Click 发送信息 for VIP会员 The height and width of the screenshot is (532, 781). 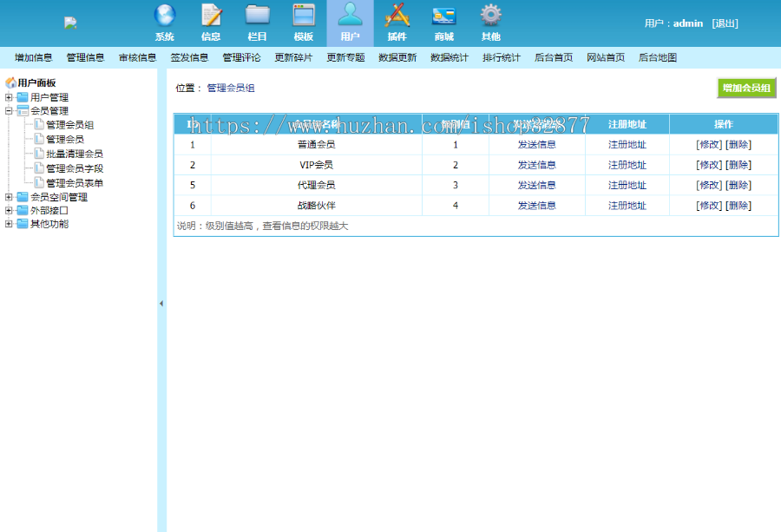pos(537,165)
